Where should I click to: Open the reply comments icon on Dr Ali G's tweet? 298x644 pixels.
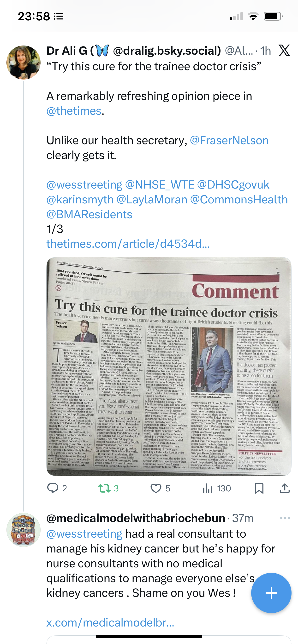pos(53,488)
